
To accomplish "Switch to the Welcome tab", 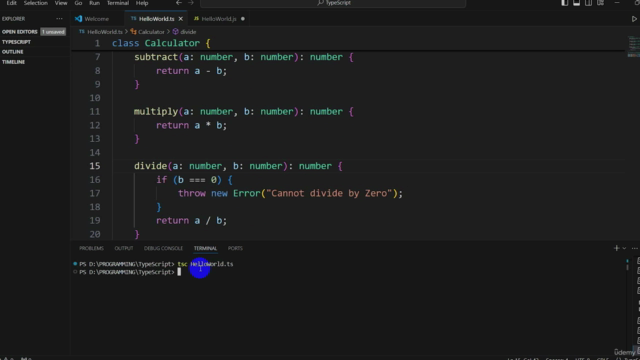I will point(96,19).
